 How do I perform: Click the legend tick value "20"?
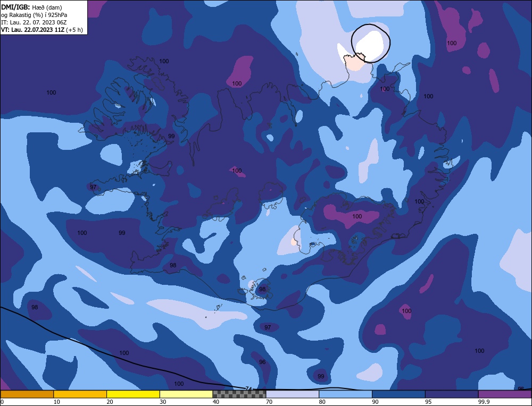point(110,402)
